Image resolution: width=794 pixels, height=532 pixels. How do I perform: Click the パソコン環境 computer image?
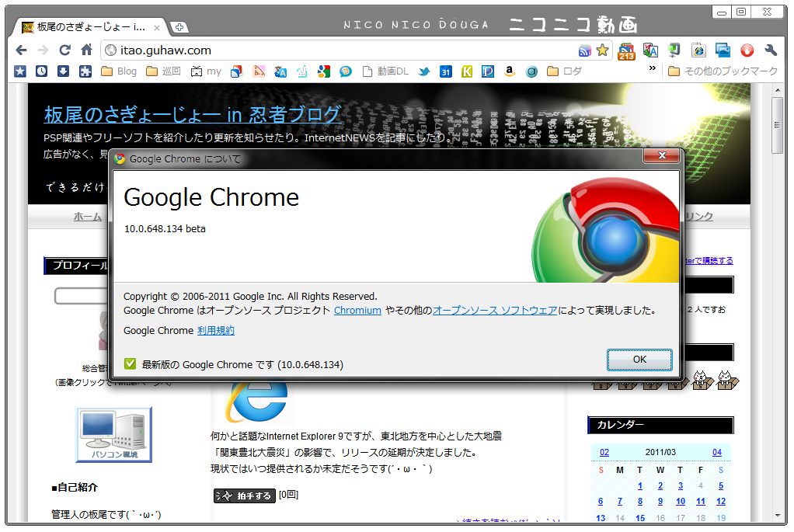tap(114, 434)
